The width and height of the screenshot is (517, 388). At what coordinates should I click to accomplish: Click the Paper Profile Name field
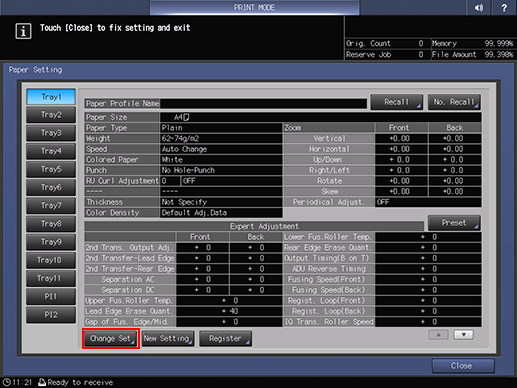pos(263,104)
